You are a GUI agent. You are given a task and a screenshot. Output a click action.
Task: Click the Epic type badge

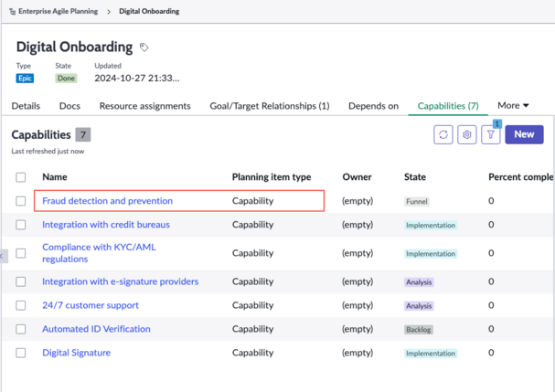(25, 79)
